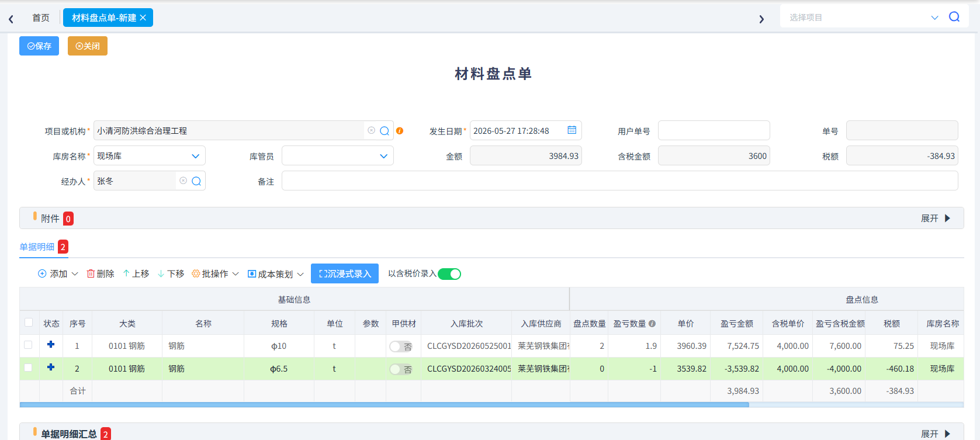Click the 删除 trash icon button
The width and height of the screenshot is (980, 440).
[x=101, y=273]
